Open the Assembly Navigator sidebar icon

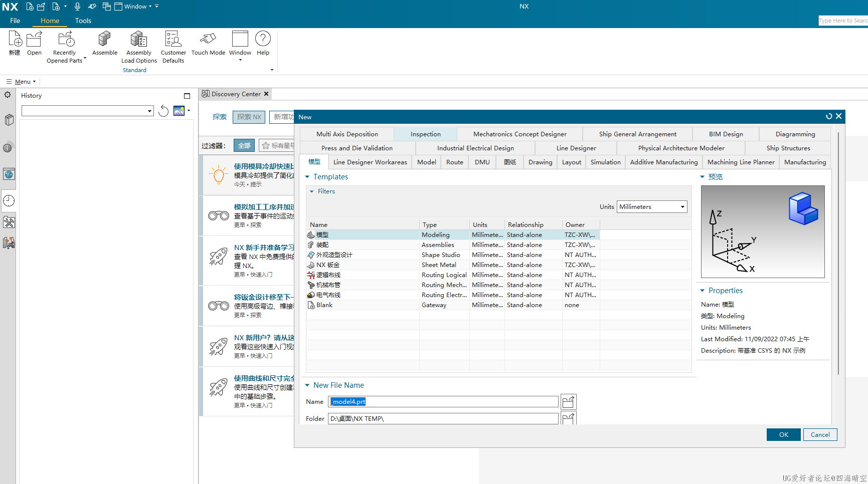pos(9,120)
